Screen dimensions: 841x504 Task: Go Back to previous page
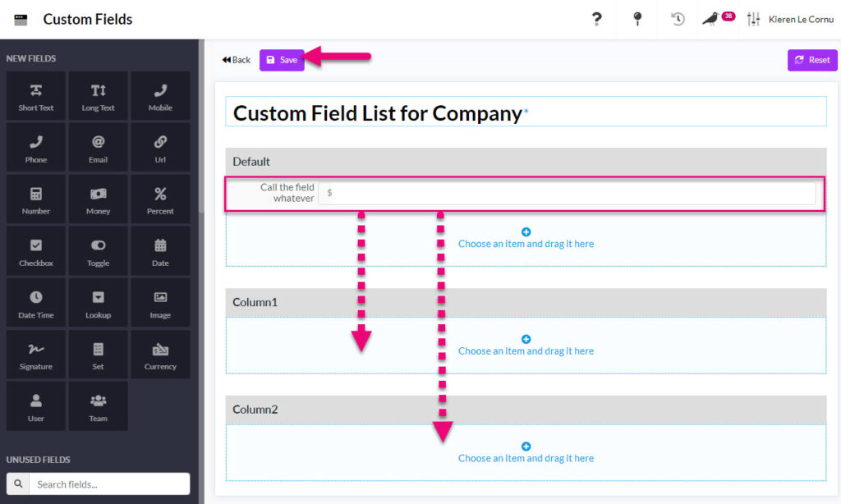237,60
